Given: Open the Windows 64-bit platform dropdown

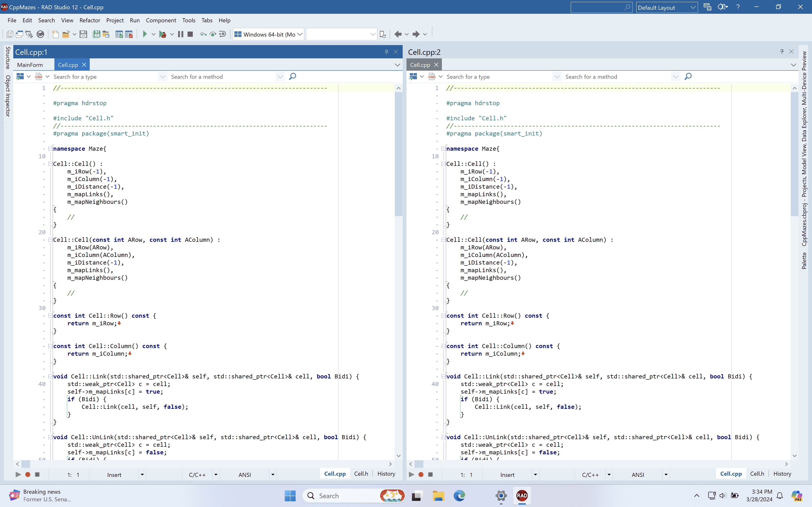Looking at the screenshot, I should pos(300,34).
